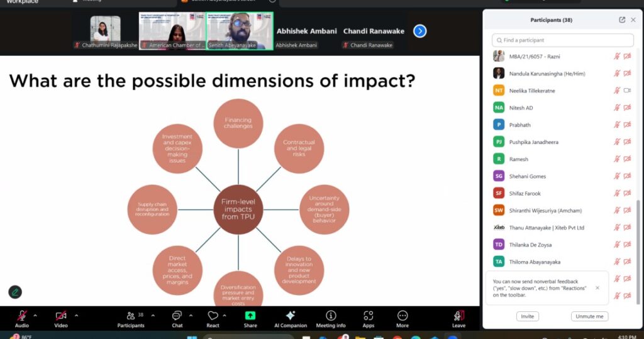
Task: Leave the meeting
Action: 458,319
